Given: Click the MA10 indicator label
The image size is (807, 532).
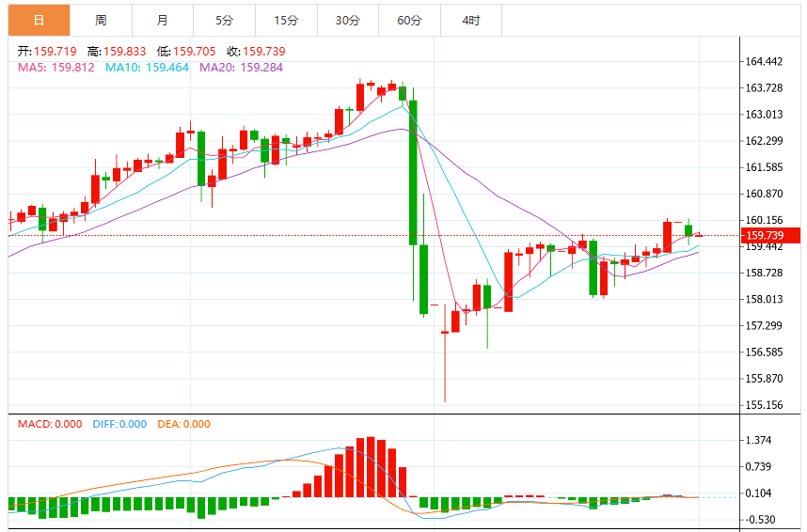Looking at the screenshot, I should [x=147, y=68].
